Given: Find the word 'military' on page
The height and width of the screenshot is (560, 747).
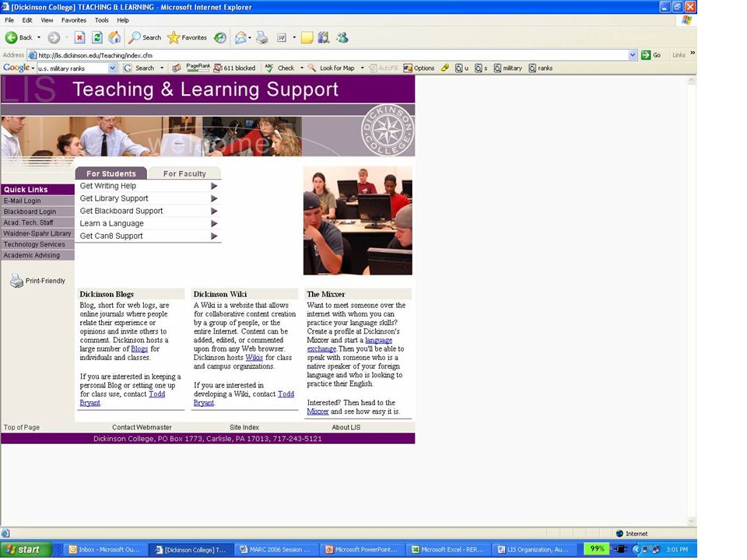Looking at the screenshot, I should (508, 68).
